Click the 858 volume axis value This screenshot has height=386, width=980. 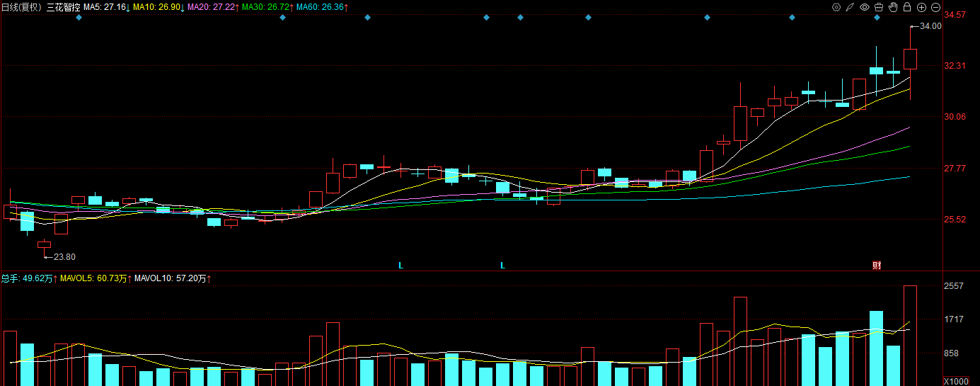coord(952,353)
